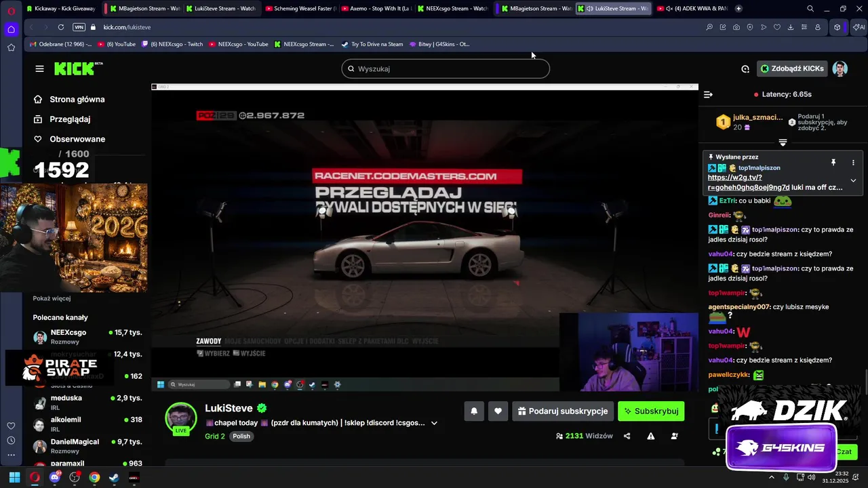Open Opera AI assistant button in toolbar
The width and height of the screenshot is (868, 488).
(859, 27)
